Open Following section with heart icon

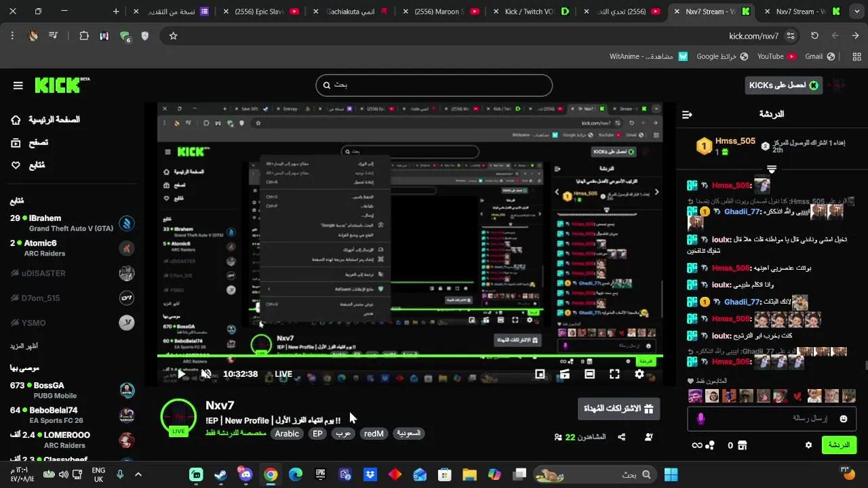[28, 165]
